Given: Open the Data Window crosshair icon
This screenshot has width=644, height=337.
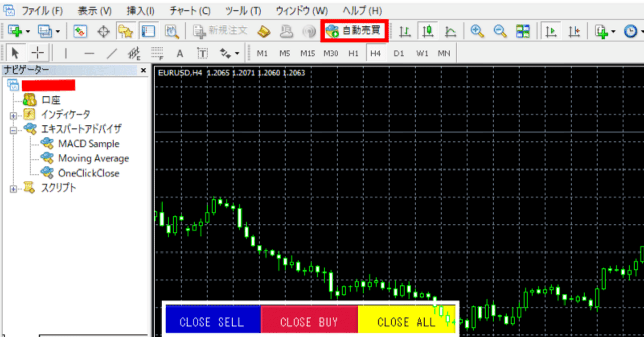Looking at the screenshot, I should click(103, 31).
